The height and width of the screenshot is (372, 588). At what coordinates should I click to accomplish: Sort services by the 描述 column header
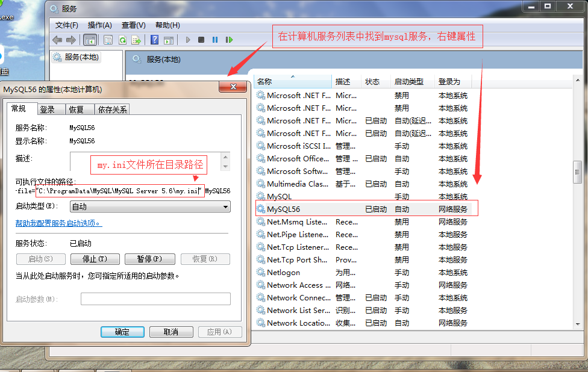pyautogui.click(x=347, y=81)
